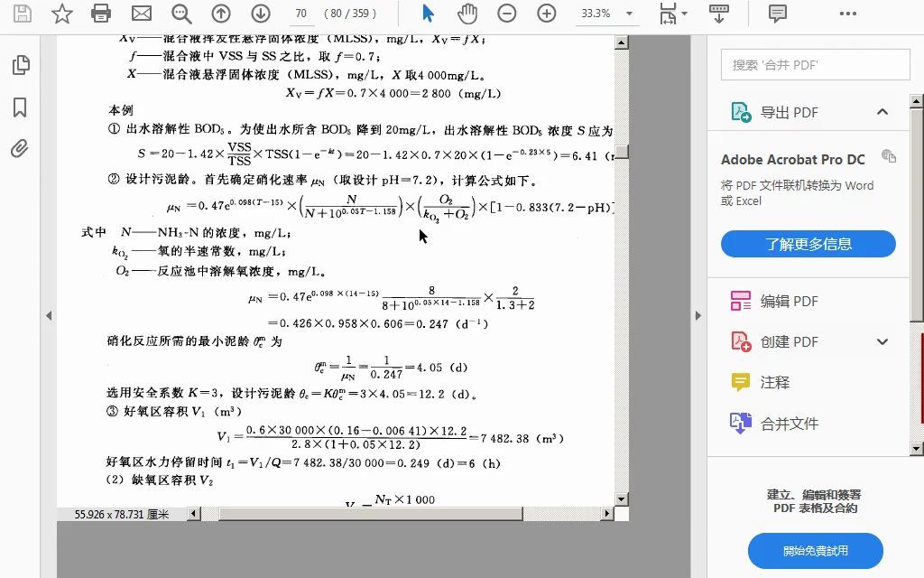This screenshot has height=578, width=924.
Task: Open the Bookmarks panel
Action: (19, 107)
